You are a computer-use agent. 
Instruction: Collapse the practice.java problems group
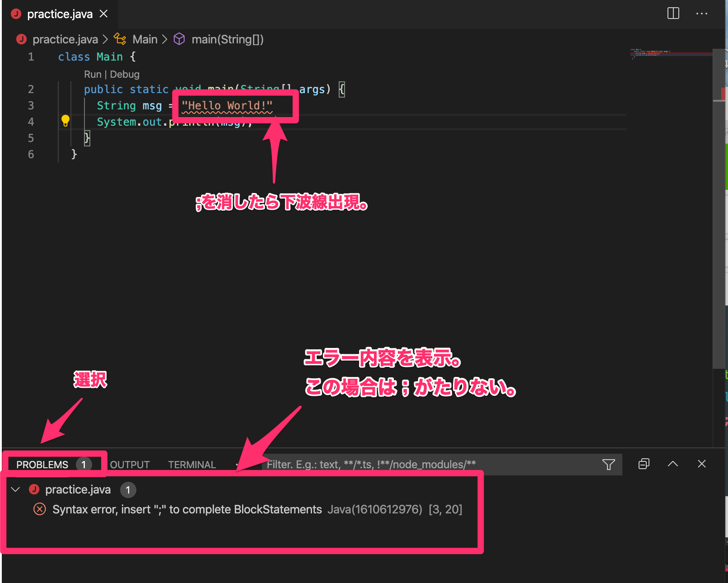click(16, 489)
